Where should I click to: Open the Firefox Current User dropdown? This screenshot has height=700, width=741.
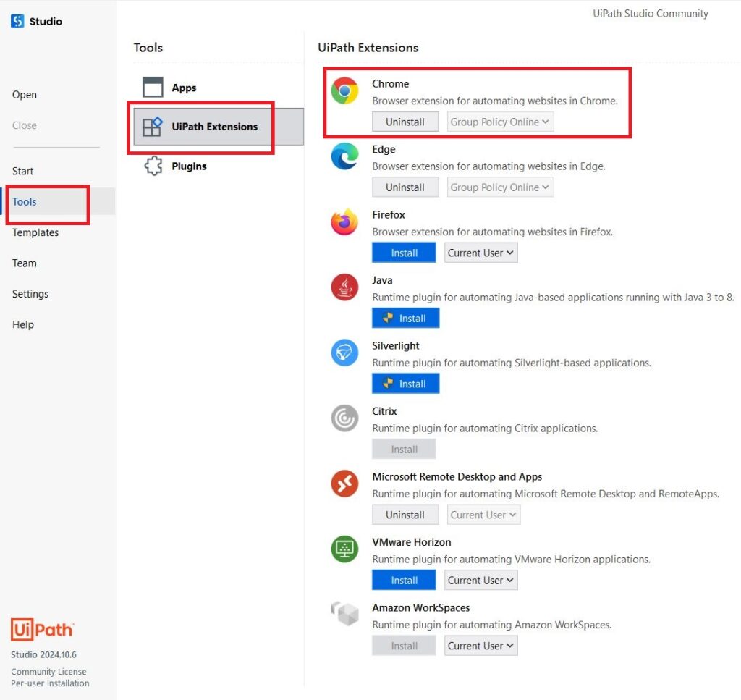coord(480,253)
